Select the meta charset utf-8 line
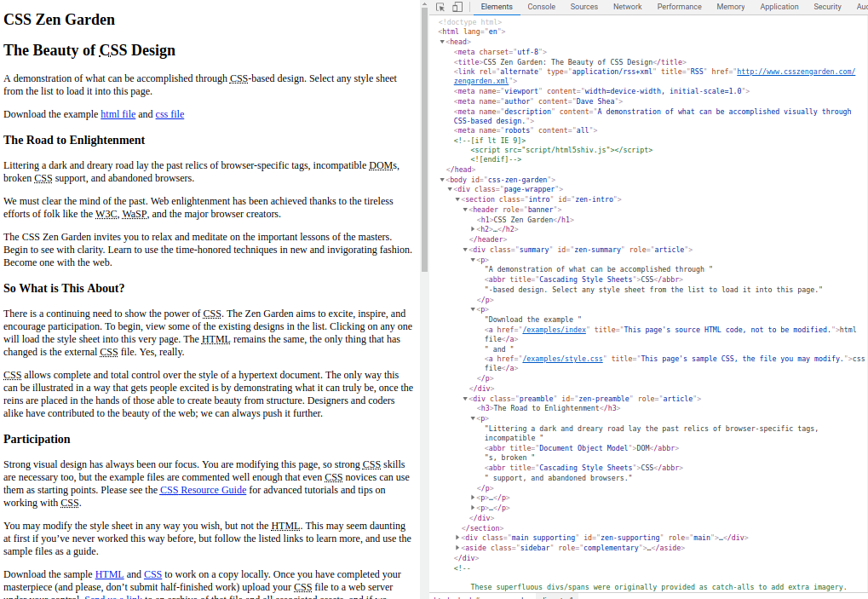The height and width of the screenshot is (599, 868). point(500,52)
